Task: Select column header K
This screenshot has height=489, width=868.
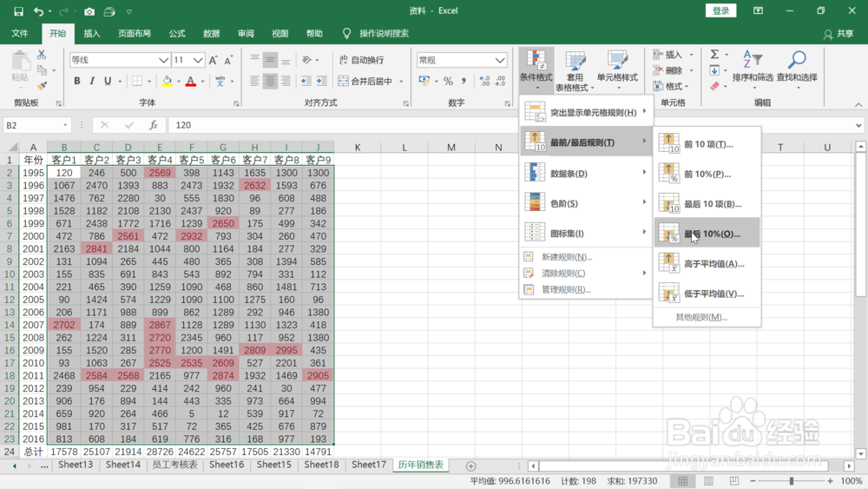Action: click(358, 148)
